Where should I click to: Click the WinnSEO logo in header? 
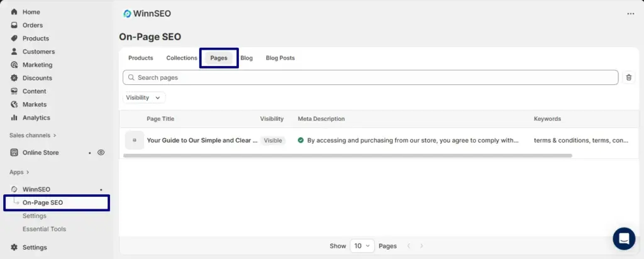127,14
